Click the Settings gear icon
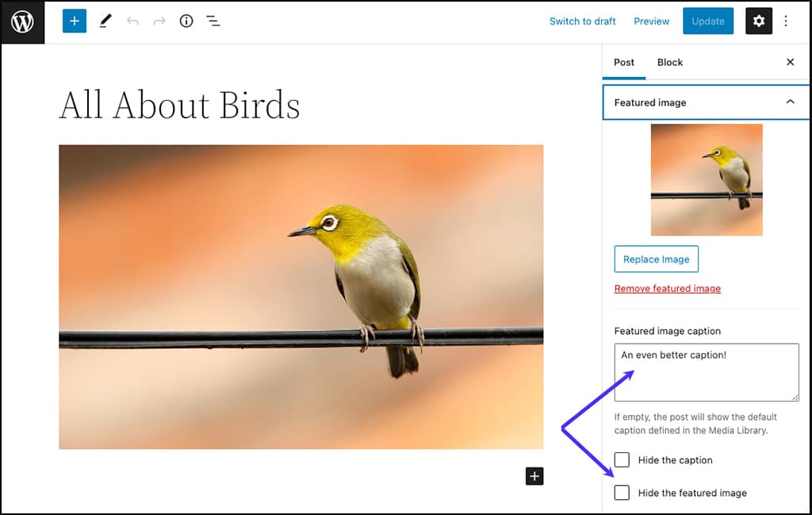The image size is (812, 515). coord(758,21)
